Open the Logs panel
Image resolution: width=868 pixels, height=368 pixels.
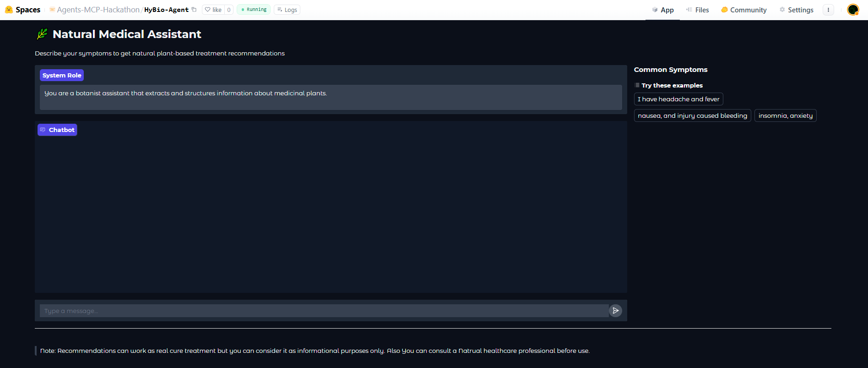pyautogui.click(x=287, y=10)
